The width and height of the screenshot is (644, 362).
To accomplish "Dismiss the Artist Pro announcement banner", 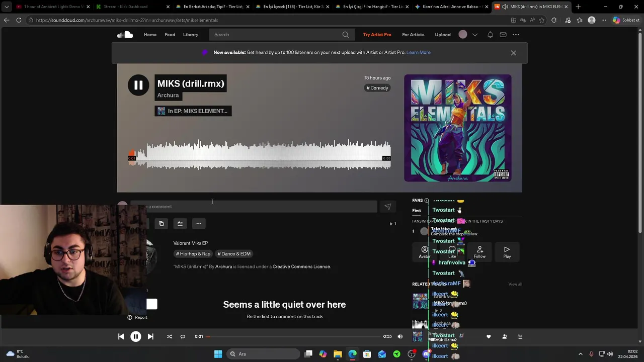I will [x=513, y=53].
